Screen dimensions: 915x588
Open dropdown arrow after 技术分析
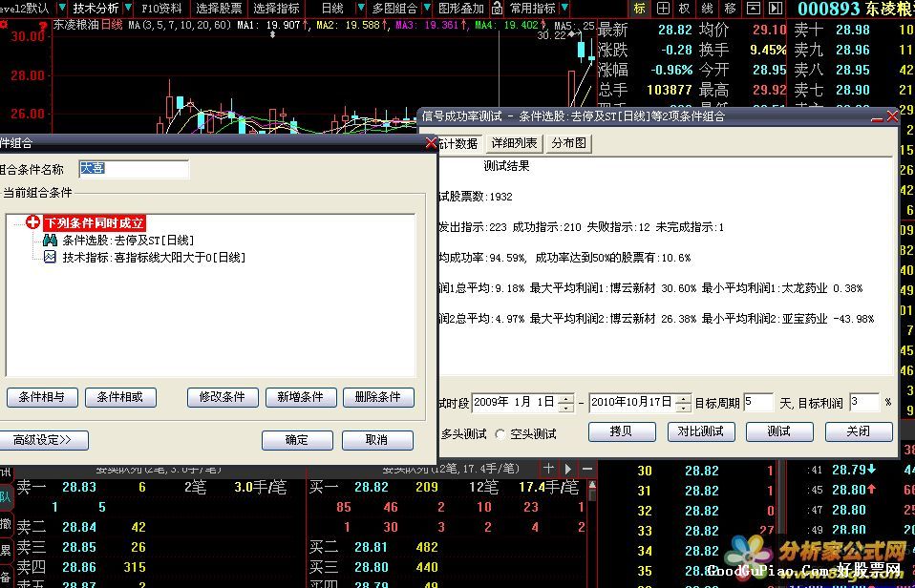128,9
